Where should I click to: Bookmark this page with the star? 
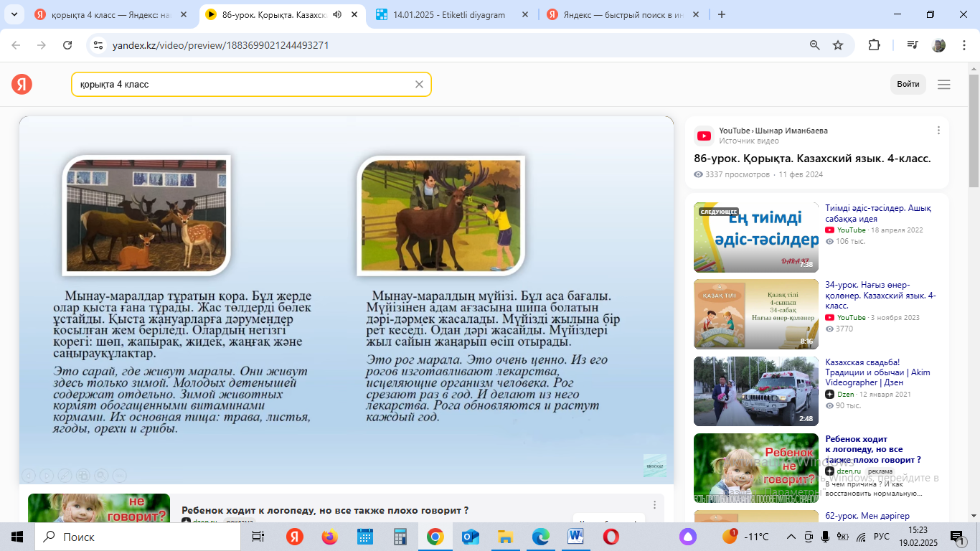[x=838, y=45]
